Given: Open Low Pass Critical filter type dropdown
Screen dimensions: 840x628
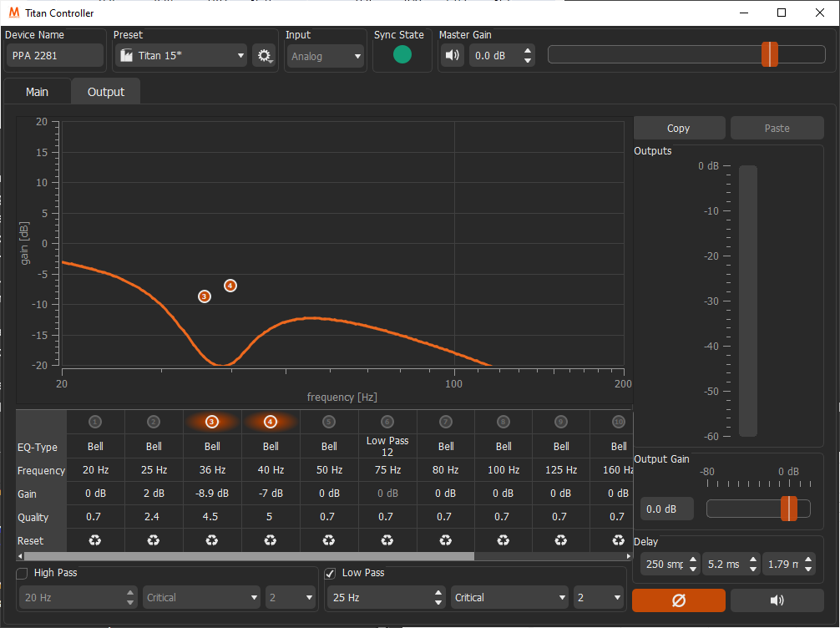Looking at the screenshot, I should [509, 597].
